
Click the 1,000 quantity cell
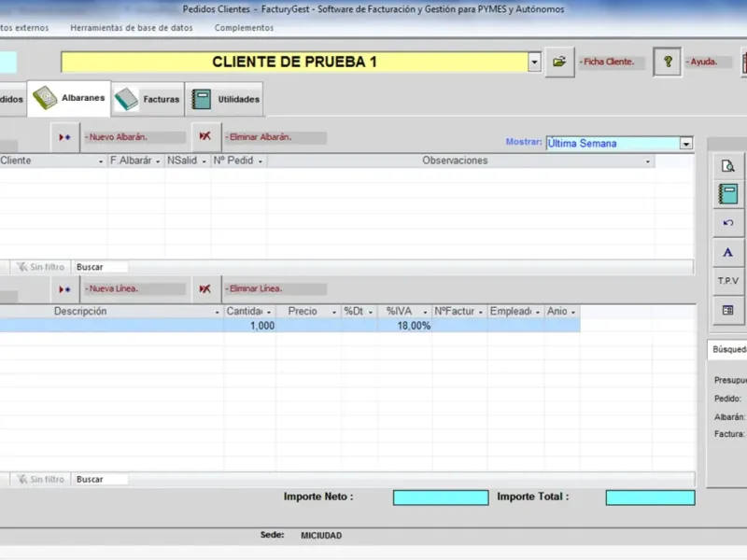[x=249, y=326]
